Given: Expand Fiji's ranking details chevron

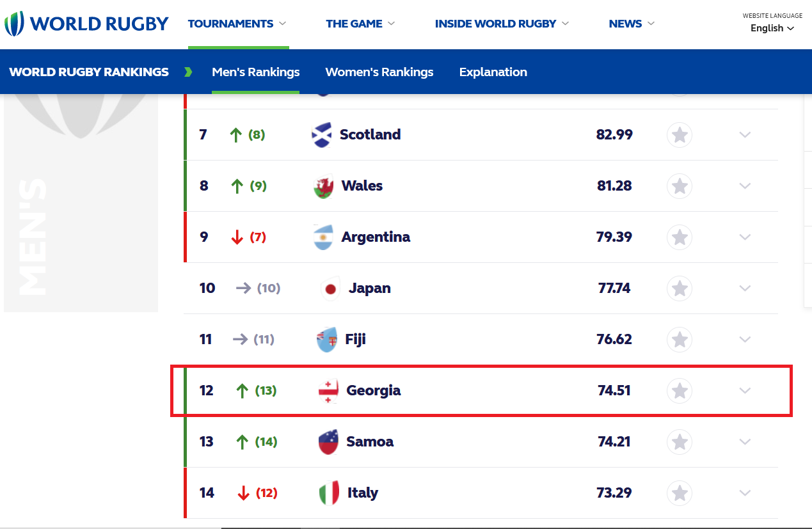Looking at the screenshot, I should [x=745, y=340].
